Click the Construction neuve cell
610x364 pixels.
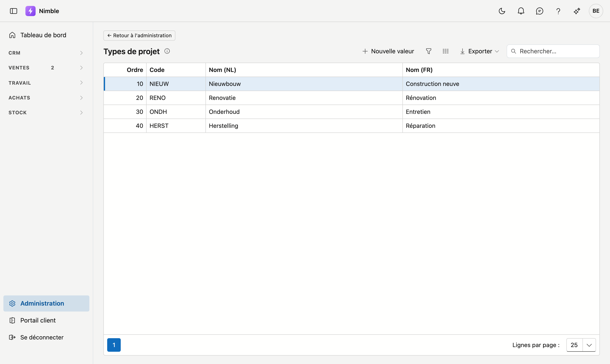coord(501,84)
